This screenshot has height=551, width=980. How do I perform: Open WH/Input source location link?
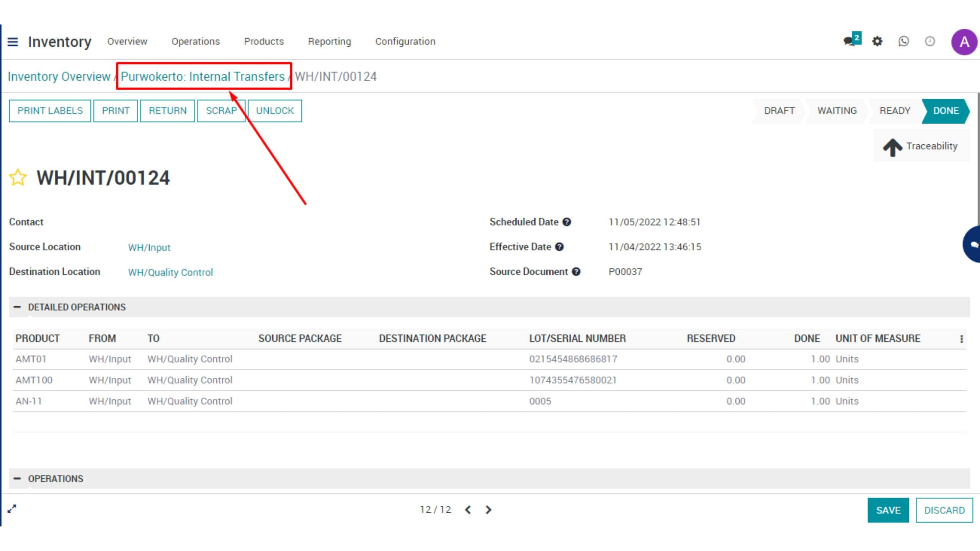coord(149,248)
